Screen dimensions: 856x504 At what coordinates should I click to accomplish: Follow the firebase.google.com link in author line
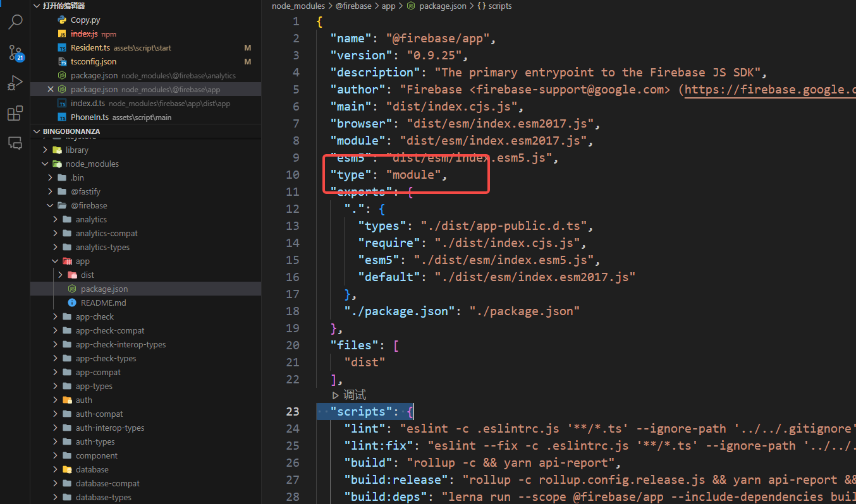[x=770, y=90]
